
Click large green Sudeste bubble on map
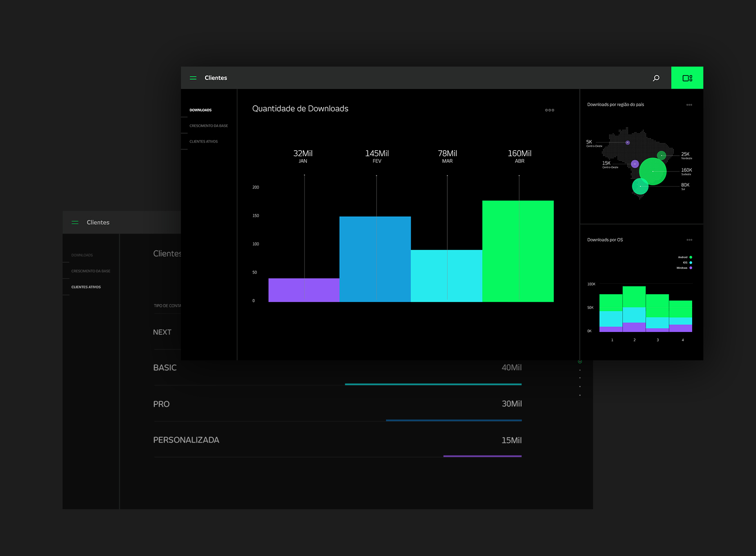tap(652, 171)
